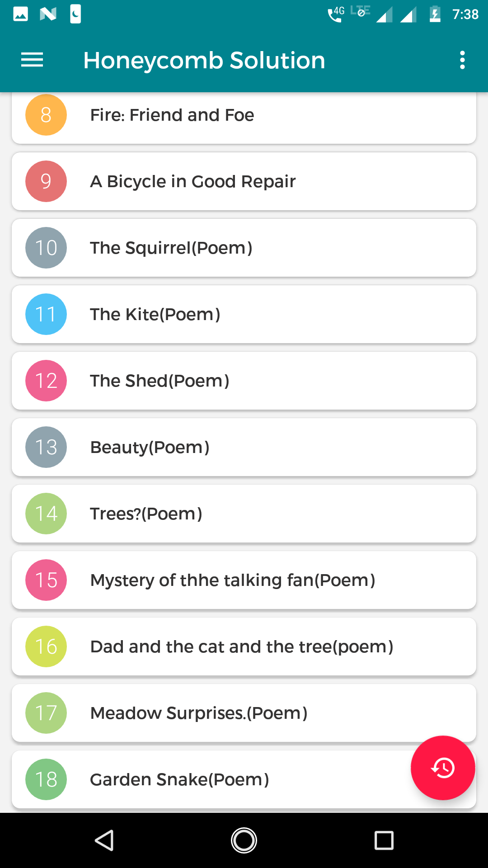Open the recent apps square button
Screen dimensions: 488x868
(384, 840)
